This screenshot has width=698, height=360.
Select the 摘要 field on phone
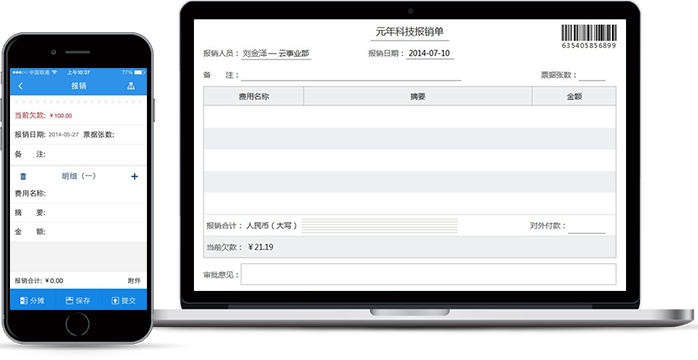(78, 213)
